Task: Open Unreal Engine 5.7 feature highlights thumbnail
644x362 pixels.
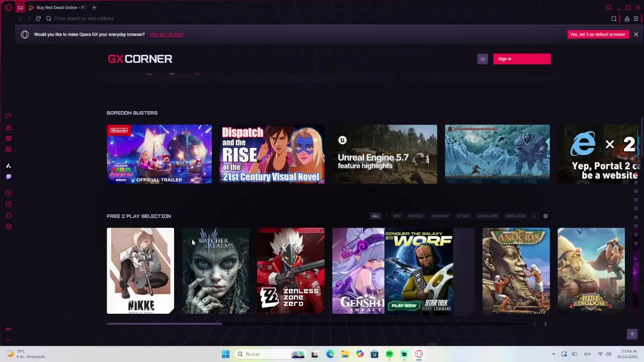Action: (x=384, y=154)
